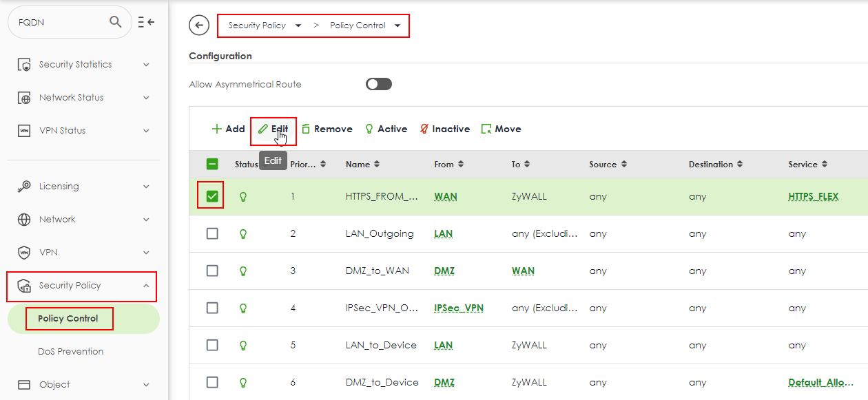Click the back arrow circle icon

click(199, 25)
